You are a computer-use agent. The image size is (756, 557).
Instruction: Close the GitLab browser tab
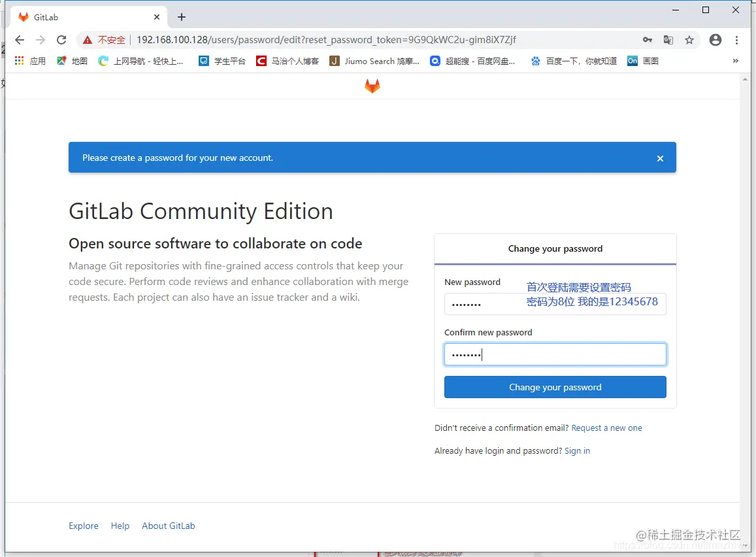[x=157, y=18]
